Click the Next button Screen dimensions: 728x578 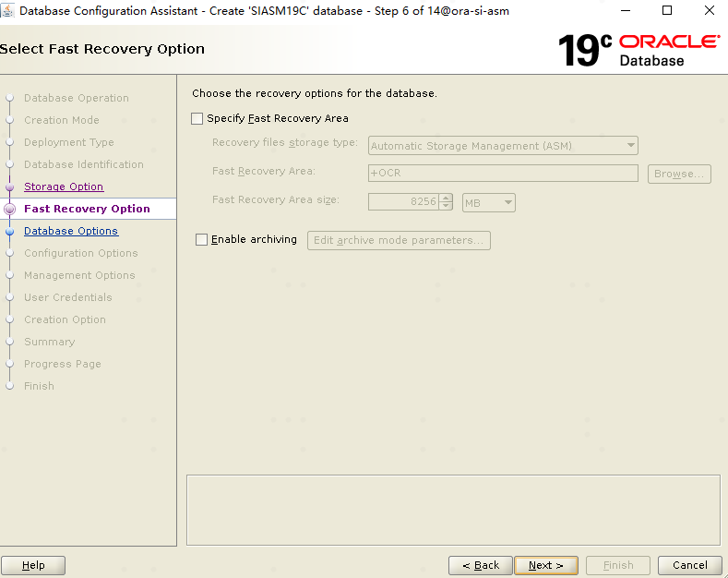546,565
